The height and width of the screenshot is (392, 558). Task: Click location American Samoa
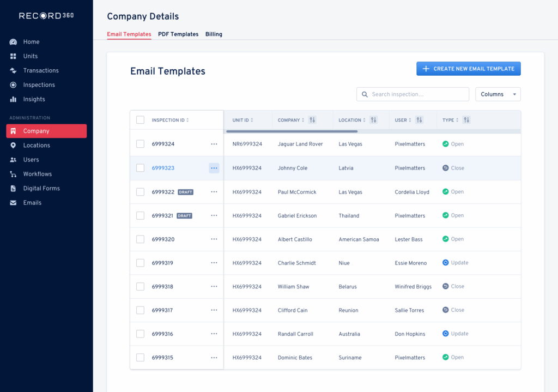point(359,239)
